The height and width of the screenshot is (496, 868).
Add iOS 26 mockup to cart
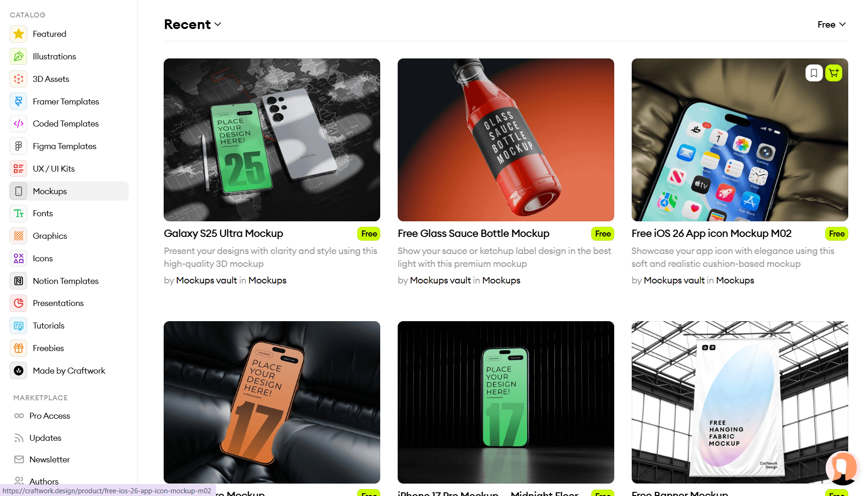click(x=834, y=73)
